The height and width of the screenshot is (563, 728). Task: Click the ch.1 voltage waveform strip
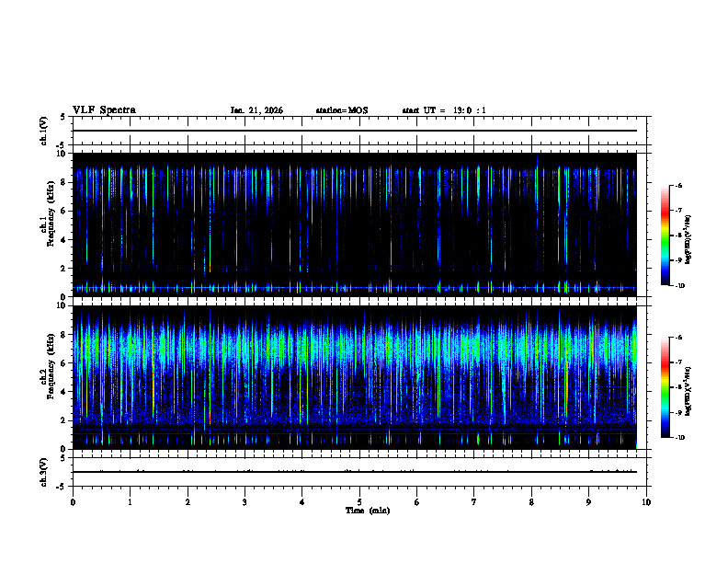[359, 131]
